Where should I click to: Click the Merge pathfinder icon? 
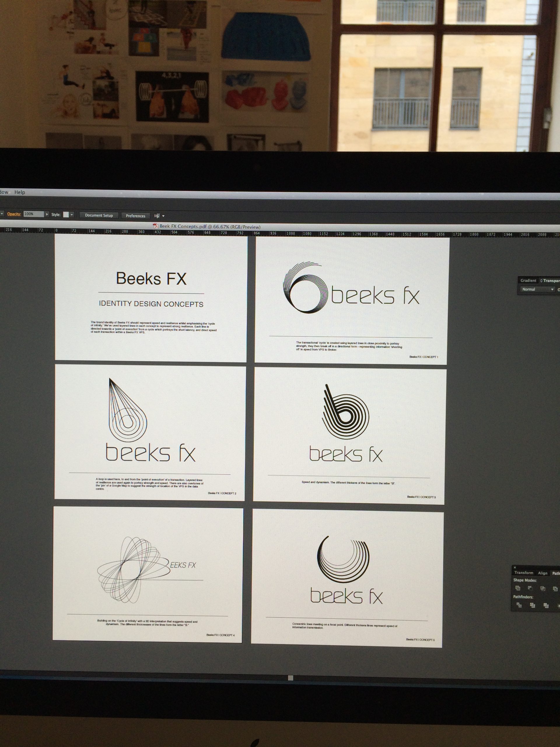546,605
